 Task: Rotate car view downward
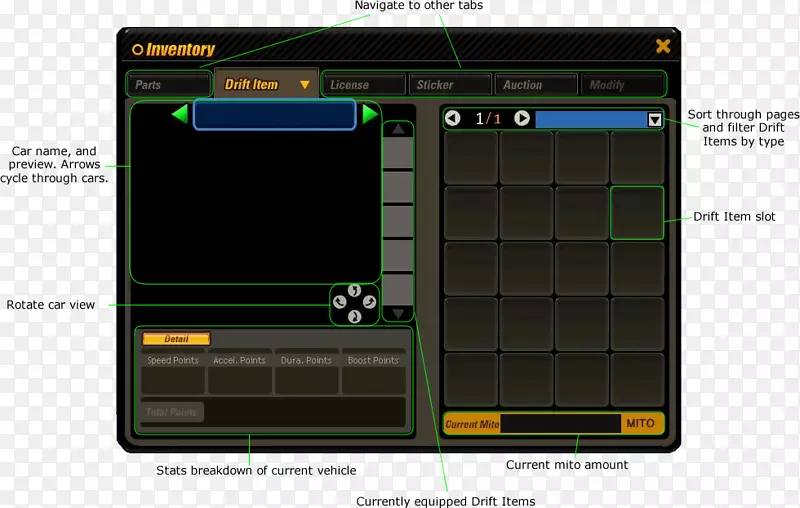[x=355, y=317]
